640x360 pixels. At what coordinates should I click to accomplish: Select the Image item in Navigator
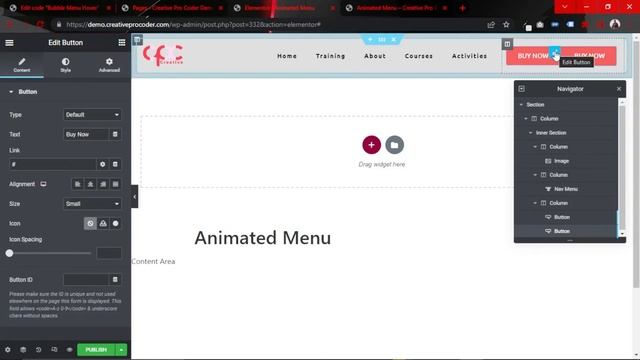565,161
